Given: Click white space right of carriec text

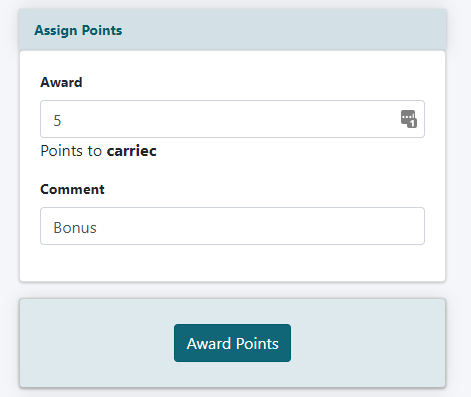Looking at the screenshot, I should (290, 151).
